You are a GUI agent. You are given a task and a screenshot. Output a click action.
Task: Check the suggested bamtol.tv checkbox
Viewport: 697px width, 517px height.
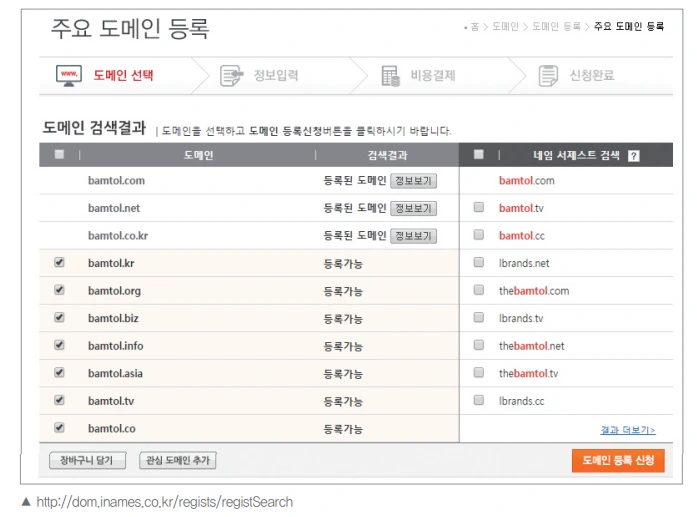[479, 207]
